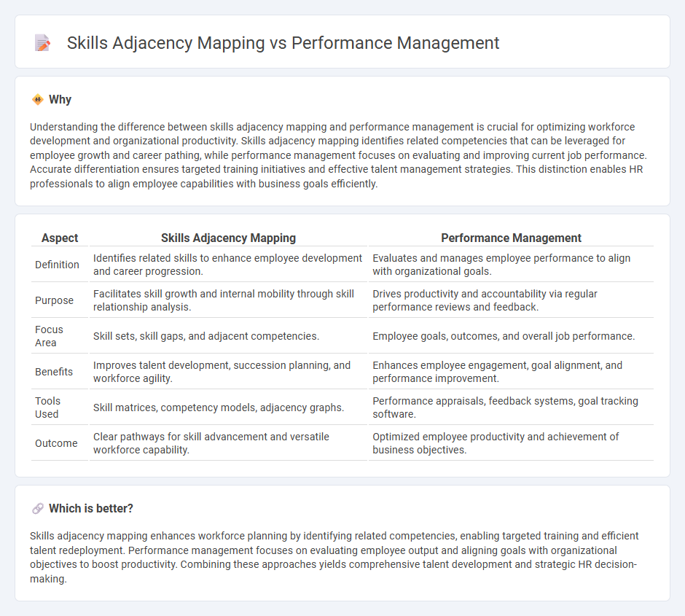
Task: Click cell 'Performance appraisals, feedback systems, goal tracking'
Action: pos(511,408)
